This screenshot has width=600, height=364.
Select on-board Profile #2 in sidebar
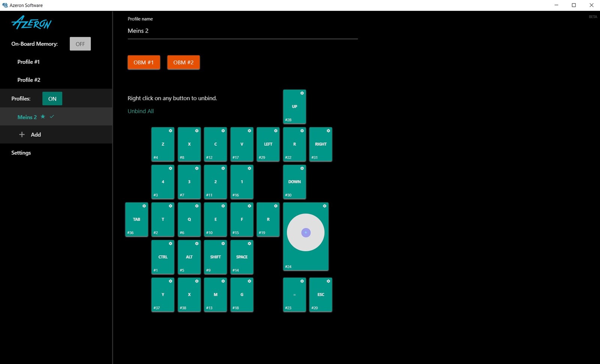29,80
